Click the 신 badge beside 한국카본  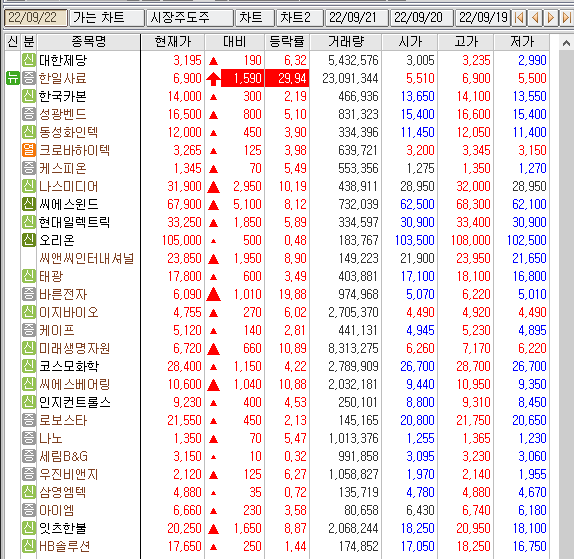pos(29,96)
